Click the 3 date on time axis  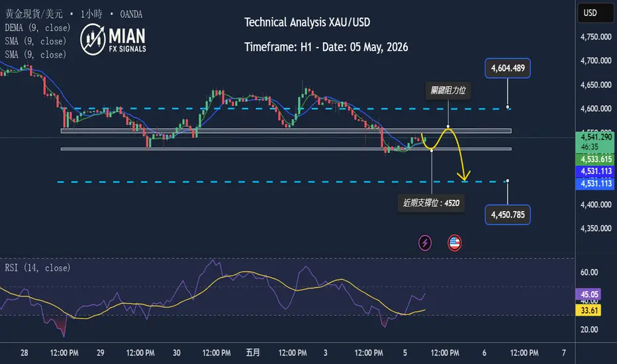(326, 353)
